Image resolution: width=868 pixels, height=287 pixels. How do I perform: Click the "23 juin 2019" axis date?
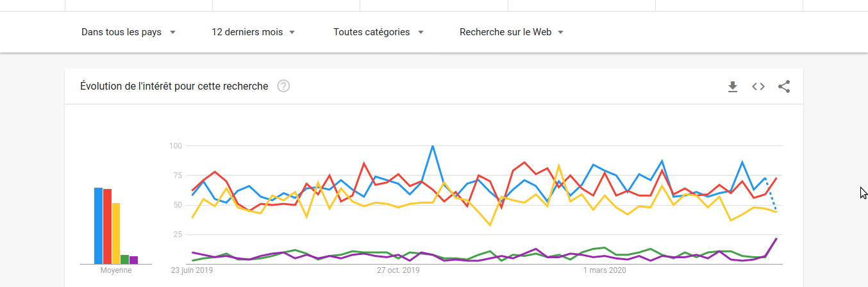tap(192, 270)
